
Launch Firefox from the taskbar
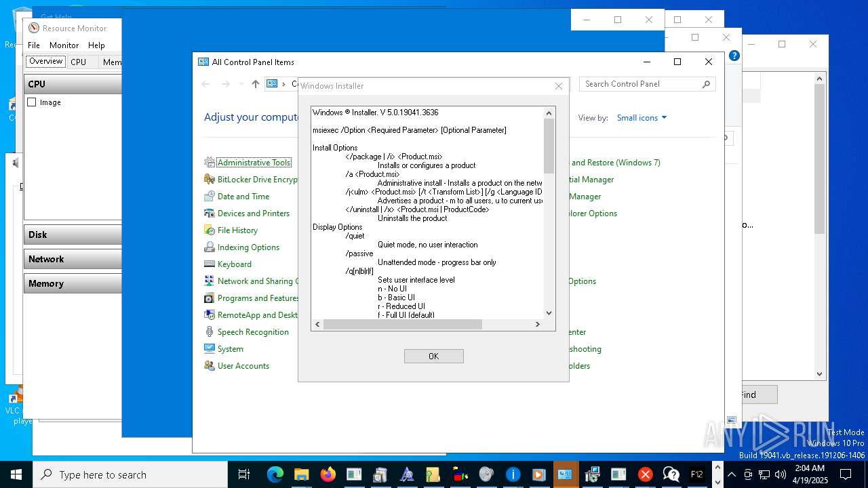(x=328, y=474)
